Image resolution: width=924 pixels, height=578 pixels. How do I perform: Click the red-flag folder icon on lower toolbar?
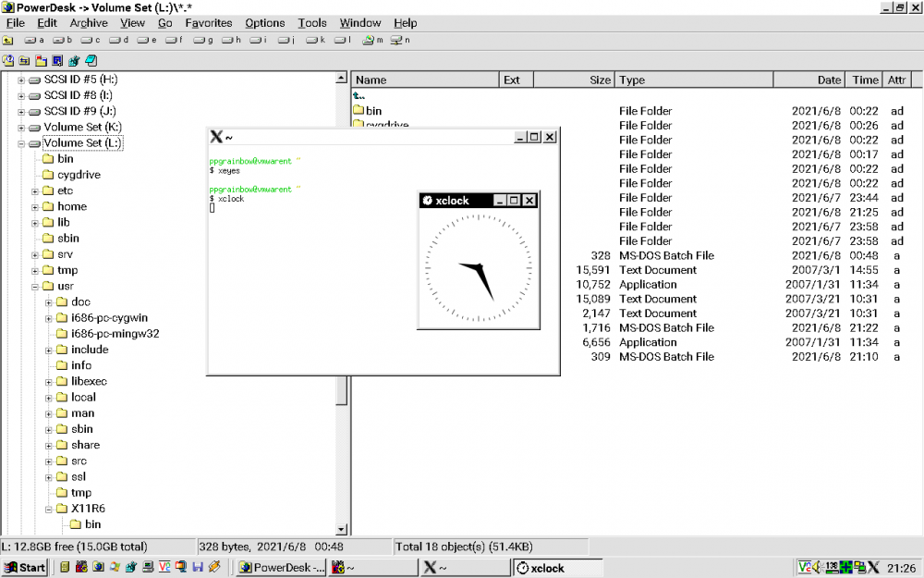[40, 60]
